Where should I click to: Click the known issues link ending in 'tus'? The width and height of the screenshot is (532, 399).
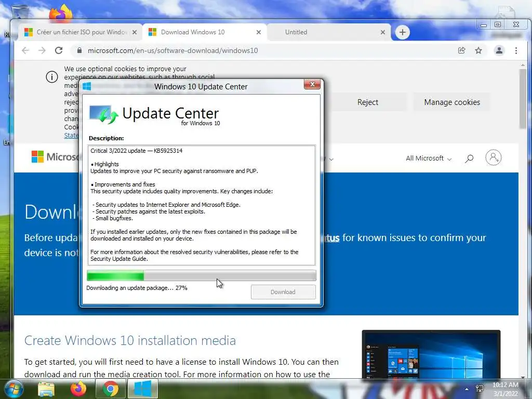coord(331,238)
